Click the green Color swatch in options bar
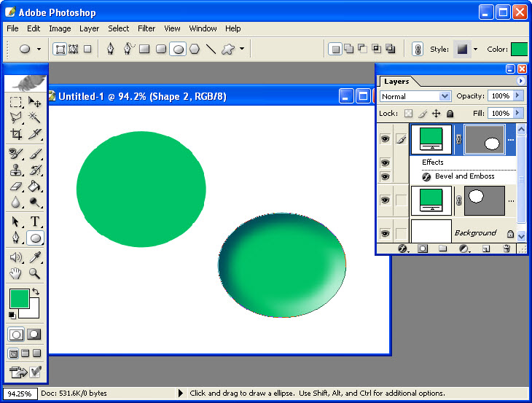The height and width of the screenshot is (403, 532). 519,50
